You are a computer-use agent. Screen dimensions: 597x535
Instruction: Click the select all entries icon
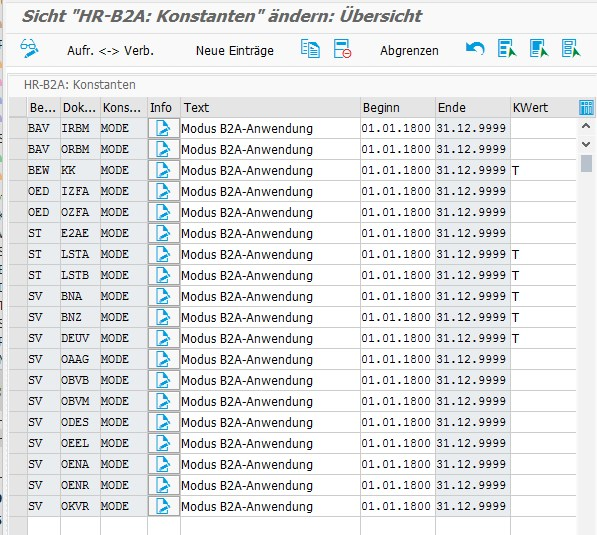(507, 49)
